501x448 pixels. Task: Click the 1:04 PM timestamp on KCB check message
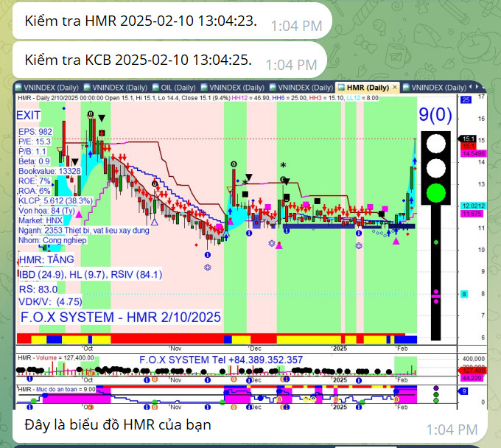click(x=292, y=65)
